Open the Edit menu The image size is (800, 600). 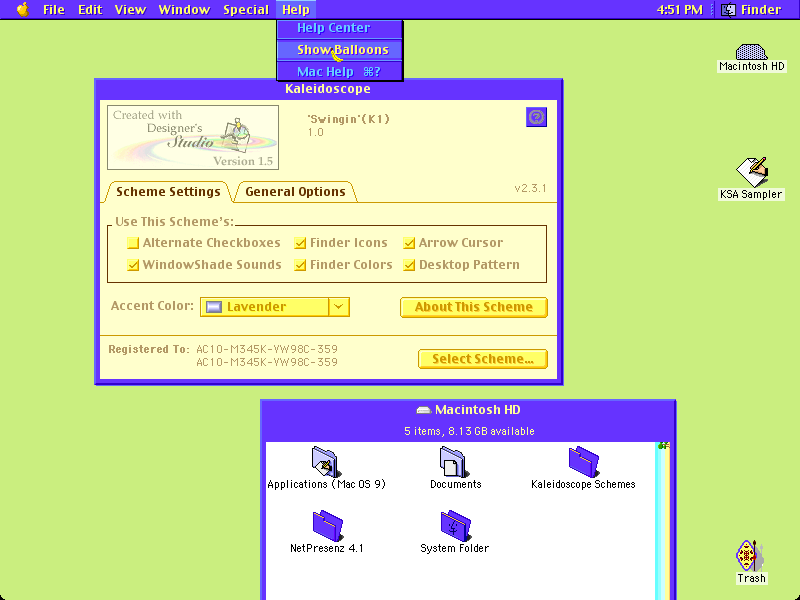point(90,10)
